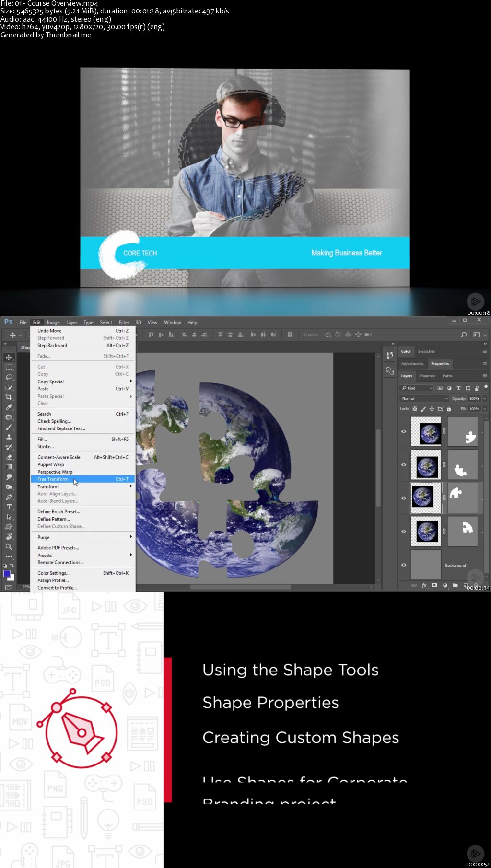Click New adjustment layer icon
Image resolution: width=491 pixels, height=868 pixels.
(445, 585)
